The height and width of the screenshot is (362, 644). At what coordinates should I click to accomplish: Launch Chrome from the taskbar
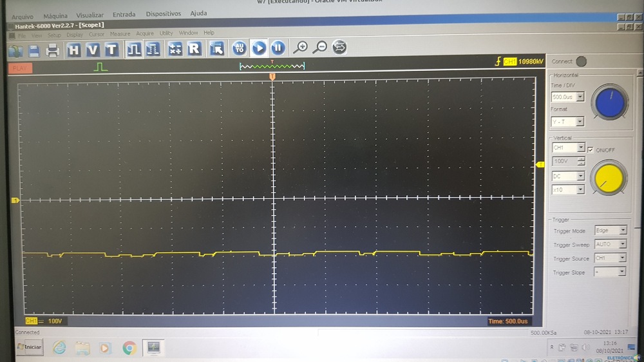click(129, 348)
